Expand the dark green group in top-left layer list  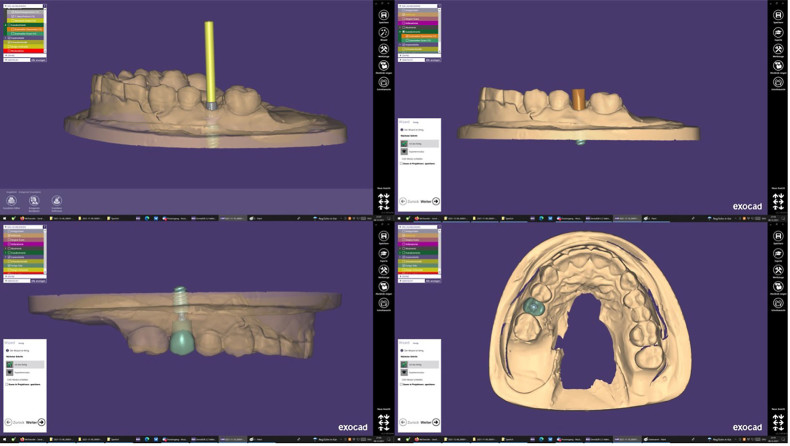(6, 24)
